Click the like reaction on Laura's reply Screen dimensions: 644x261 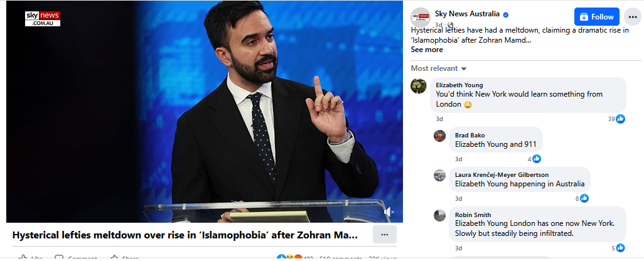coord(584,198)
